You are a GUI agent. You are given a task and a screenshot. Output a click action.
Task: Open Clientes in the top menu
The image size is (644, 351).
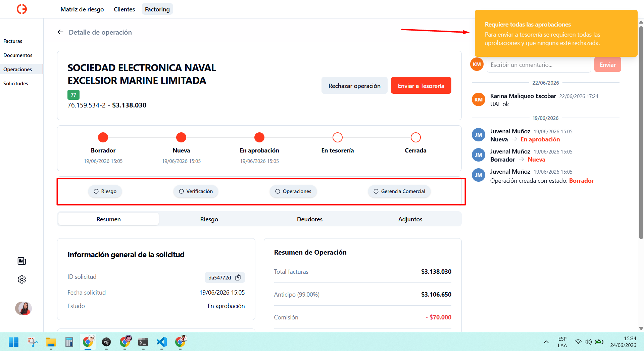[124, 9]
